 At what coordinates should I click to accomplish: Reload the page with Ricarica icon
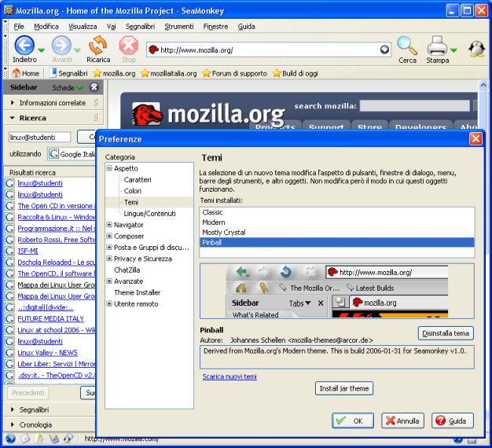98,46
